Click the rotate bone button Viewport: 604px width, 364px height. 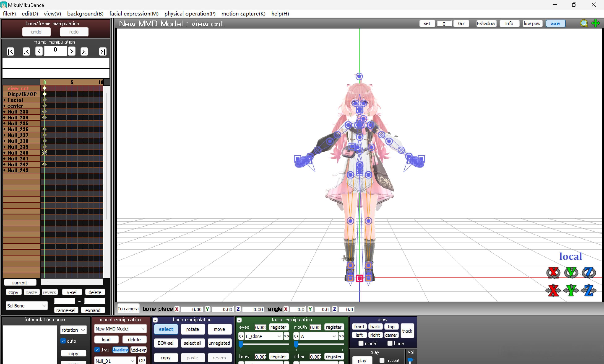[x=193, y=329]
